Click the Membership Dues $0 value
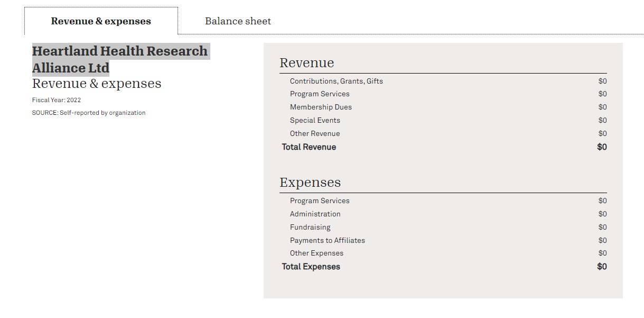Viewport: 644px width, 318px height. coord(603,107)
